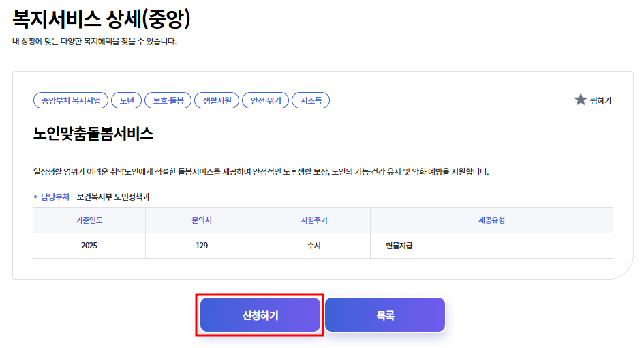Image resolution: width=644 pixels, height=348 pixels.
Task: Click the 복지서비스 상세(중앙) page heading
Action: pos(102,19)
